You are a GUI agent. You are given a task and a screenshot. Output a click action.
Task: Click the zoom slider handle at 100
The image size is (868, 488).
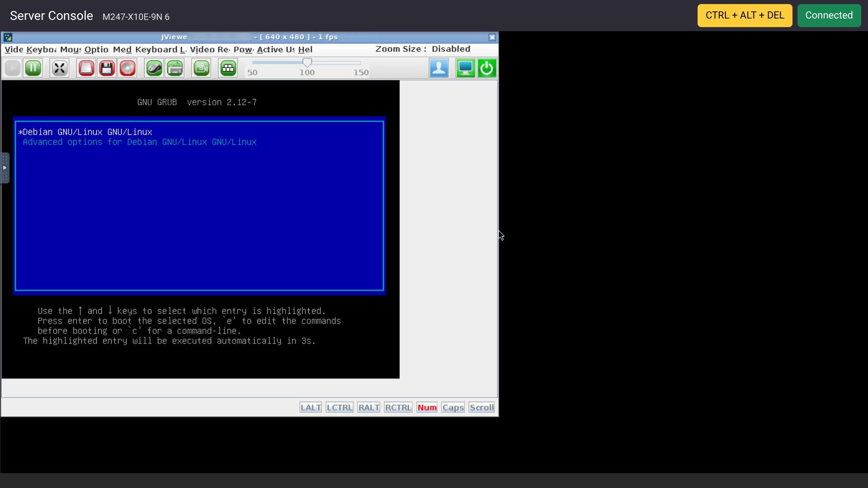click(x=307, y=62)
